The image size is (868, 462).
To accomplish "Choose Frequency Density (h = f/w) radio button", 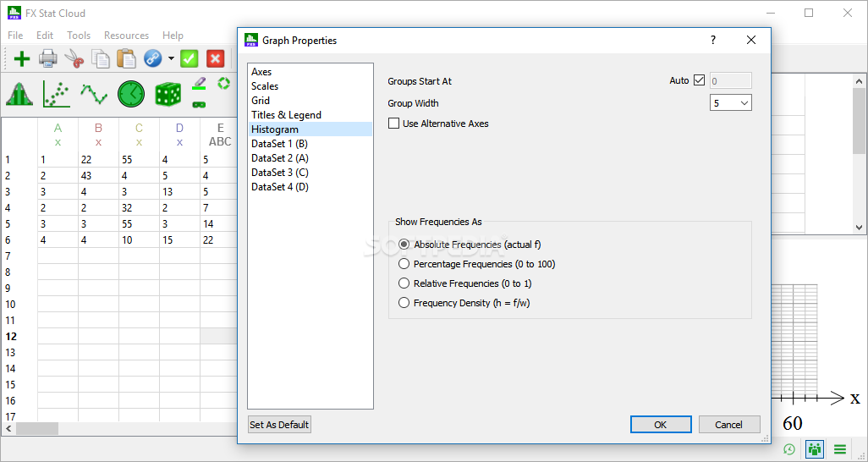I will (404, 303).
